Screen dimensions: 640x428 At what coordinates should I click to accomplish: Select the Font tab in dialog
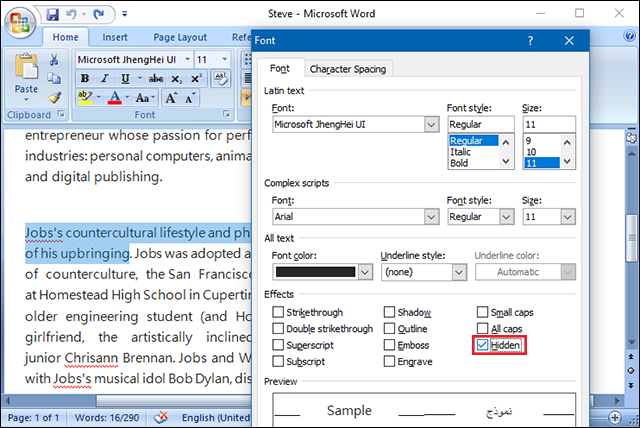280,69
